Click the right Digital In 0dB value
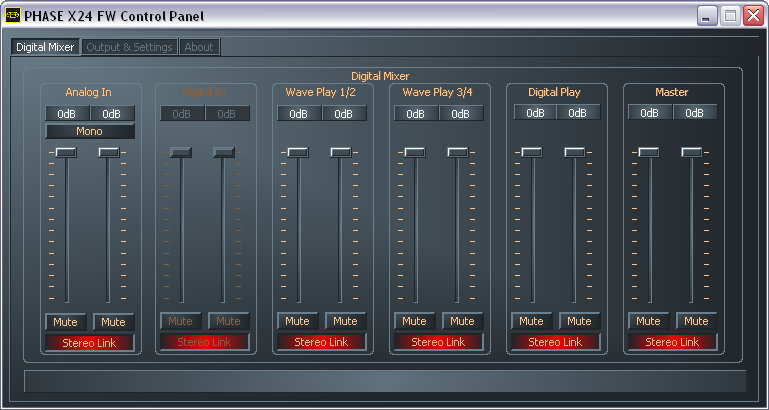769x410 pixels. (227, 113)
